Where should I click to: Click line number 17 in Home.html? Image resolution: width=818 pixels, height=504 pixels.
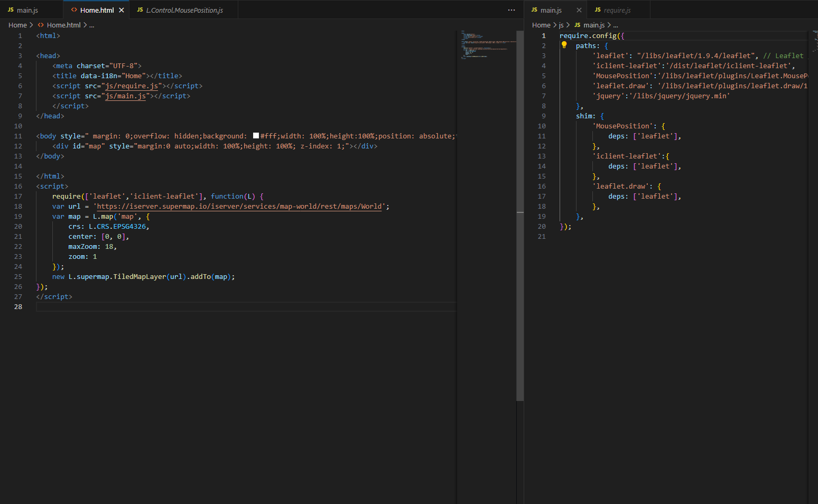click(18, 196)
